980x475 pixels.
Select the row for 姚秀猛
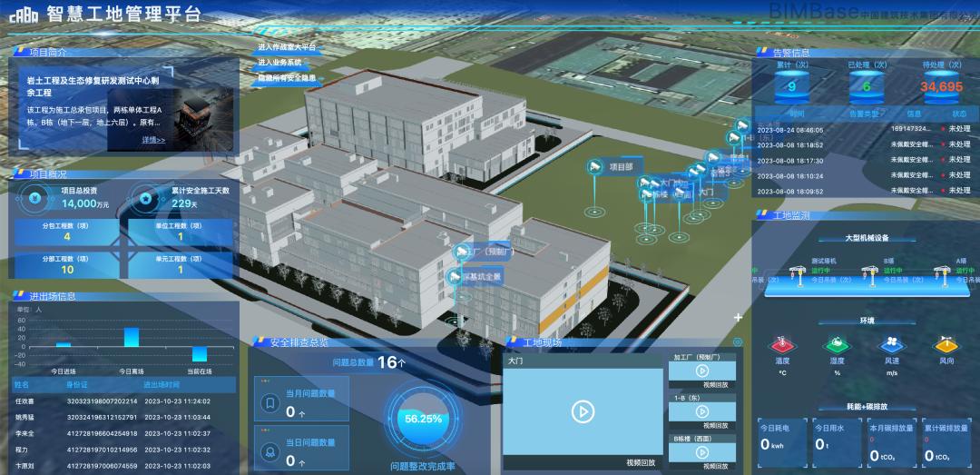[x=123, y=417]
